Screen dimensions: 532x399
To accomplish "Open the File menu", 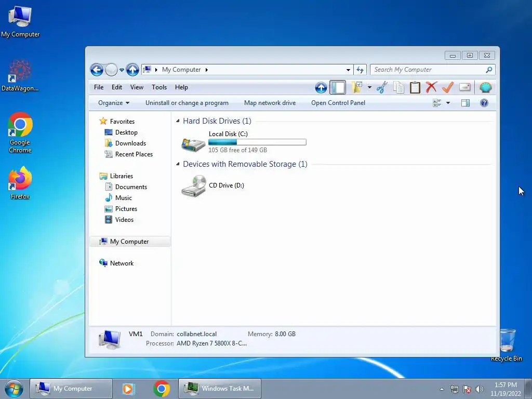I will 99,87.
